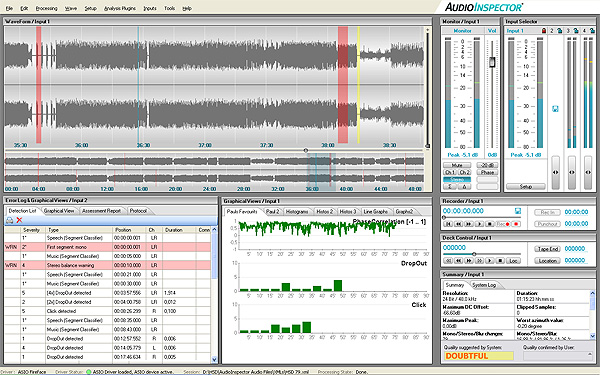Click the stop button in Deck Control
This screenshot has height=375, width=600.
click(500, 261)
